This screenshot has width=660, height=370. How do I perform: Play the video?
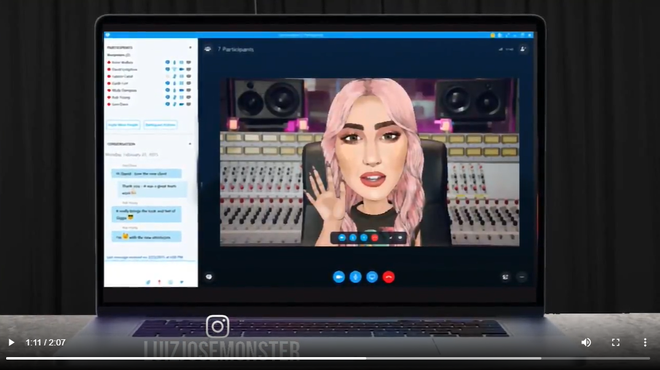click(x=11, y=343)
